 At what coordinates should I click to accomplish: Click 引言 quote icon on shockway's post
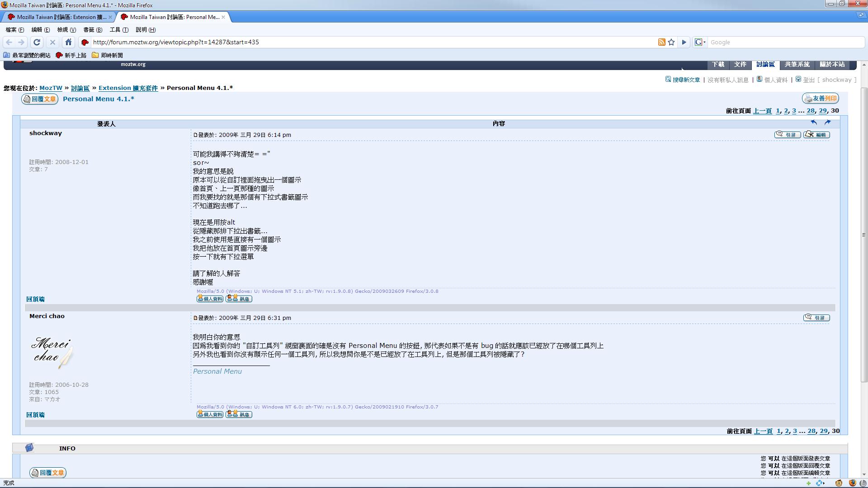click(788, 135)
